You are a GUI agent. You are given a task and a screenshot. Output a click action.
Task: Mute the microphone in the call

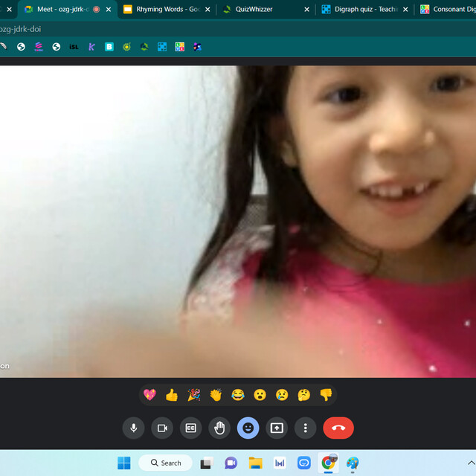click(134, 428)
